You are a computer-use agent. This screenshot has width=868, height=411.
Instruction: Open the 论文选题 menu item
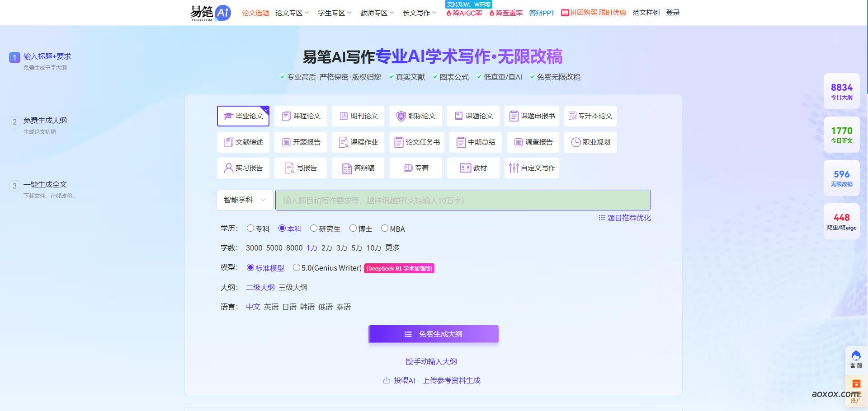[x=255, y=13]
